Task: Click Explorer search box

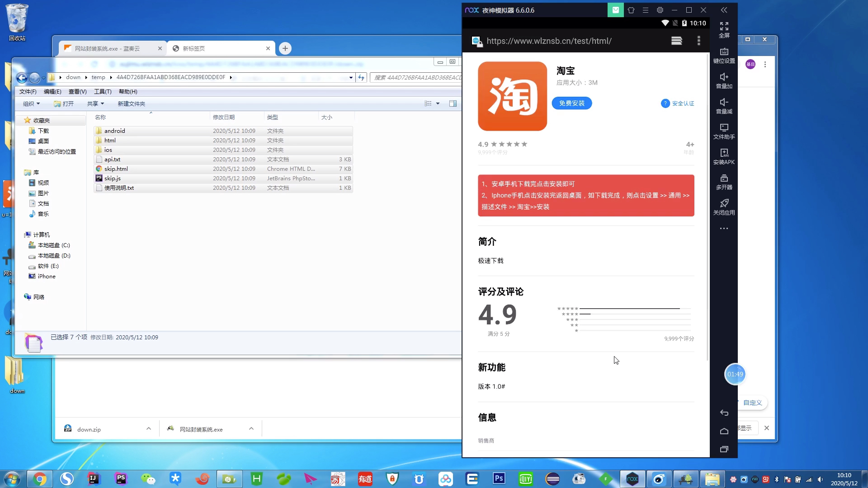Action: (416, 77)
